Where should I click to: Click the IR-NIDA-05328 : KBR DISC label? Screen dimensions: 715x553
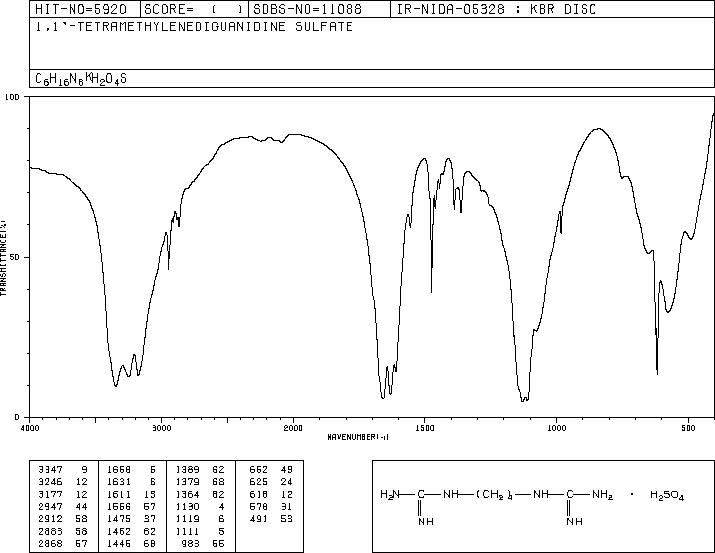496,9
